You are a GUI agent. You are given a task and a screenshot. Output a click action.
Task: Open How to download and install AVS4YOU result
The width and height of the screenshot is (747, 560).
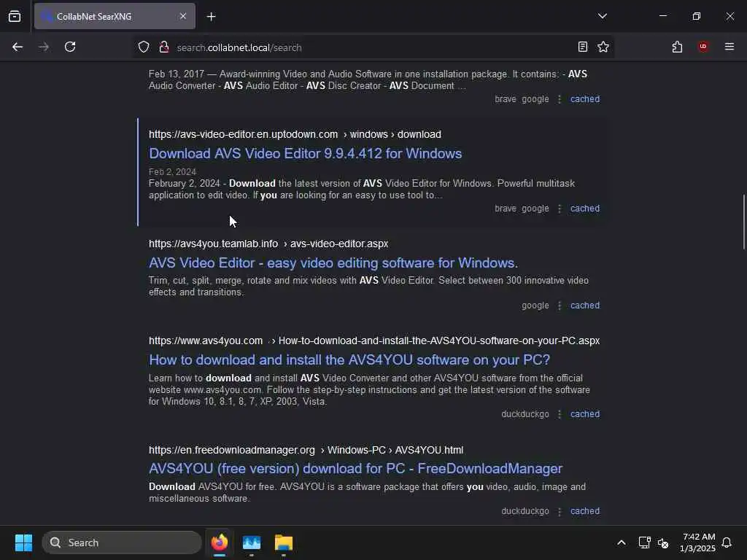tap(349, 359)
